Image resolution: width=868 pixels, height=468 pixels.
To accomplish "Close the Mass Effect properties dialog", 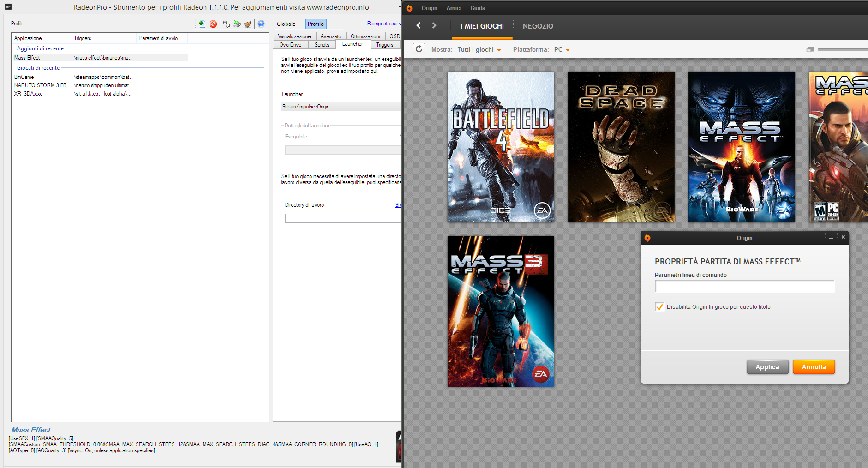I will click(843, 237).
